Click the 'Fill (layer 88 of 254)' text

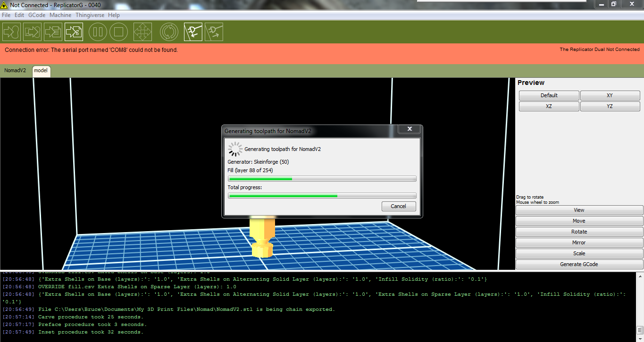pyautogui.click(x=250, y=170)
